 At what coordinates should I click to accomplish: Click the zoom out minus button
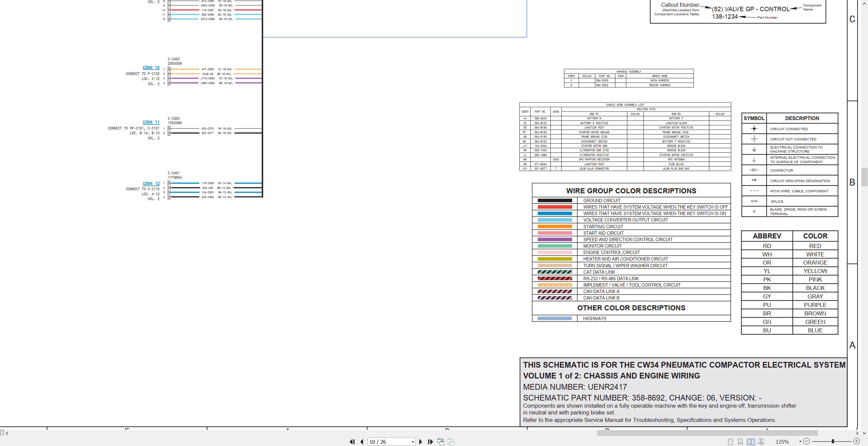[x=807, y=441]
